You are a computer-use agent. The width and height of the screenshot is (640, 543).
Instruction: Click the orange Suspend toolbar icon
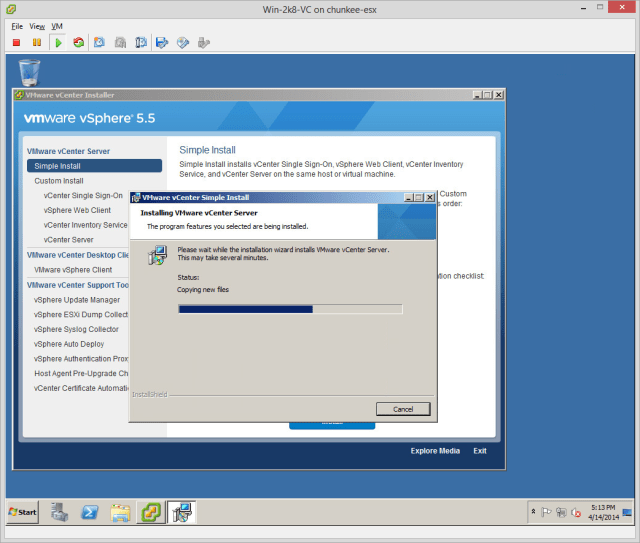[x=37, y=42]
